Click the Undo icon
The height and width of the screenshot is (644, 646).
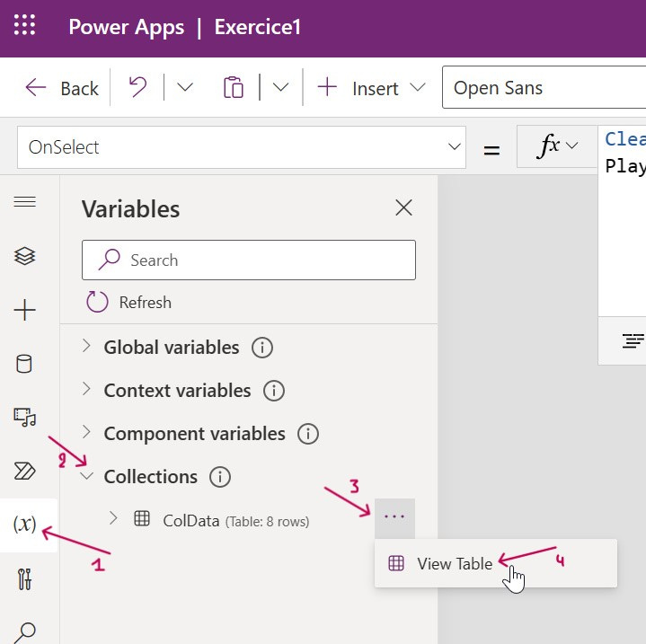point(137,87)
